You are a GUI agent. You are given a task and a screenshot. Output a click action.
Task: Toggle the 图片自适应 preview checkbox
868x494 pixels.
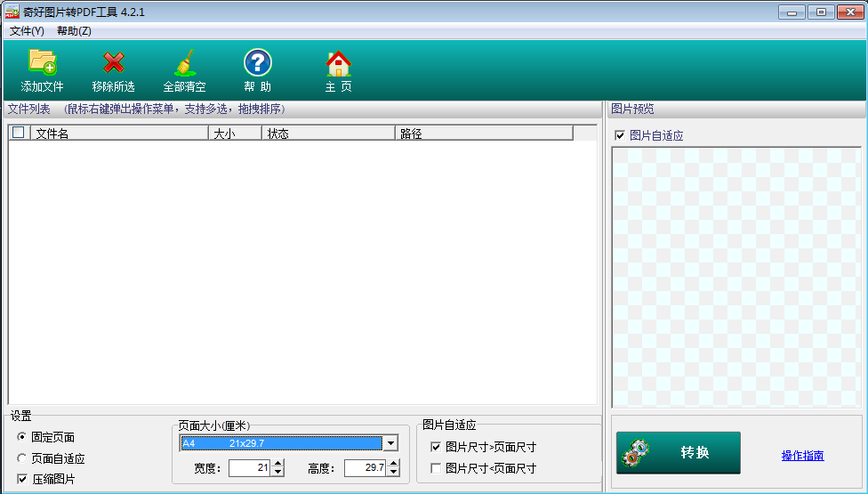620,135
